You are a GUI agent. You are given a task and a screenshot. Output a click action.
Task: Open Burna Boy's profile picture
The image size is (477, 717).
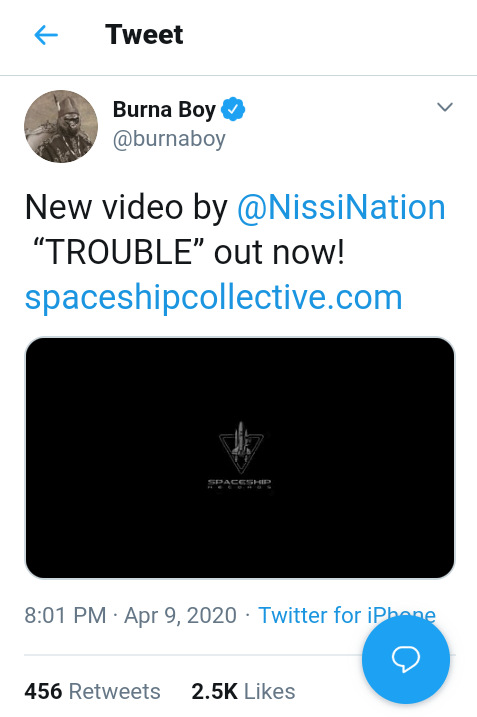61,126
